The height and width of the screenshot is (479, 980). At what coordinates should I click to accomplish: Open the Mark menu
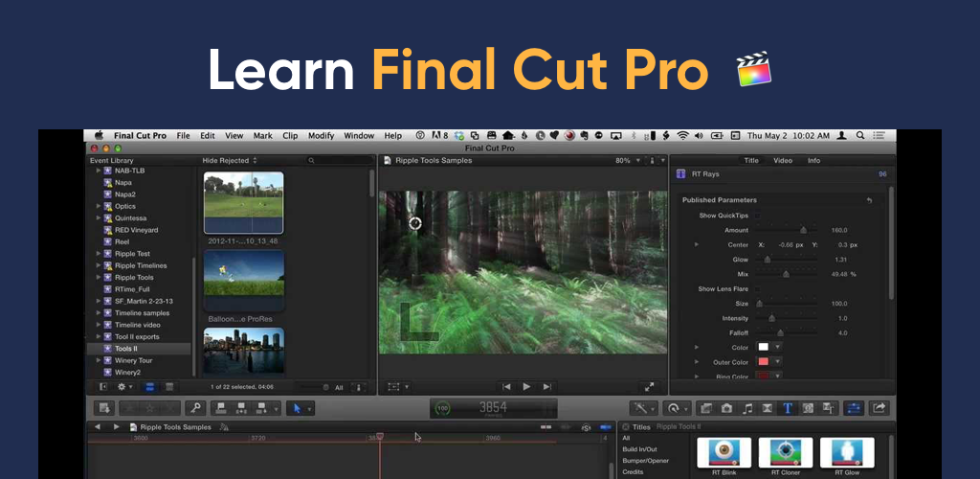(262, 136)
